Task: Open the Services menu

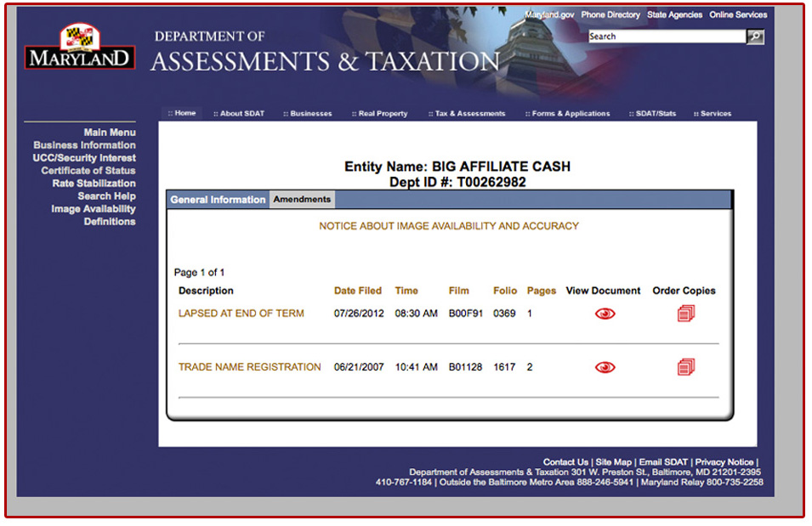Action: tap(713, 113)
